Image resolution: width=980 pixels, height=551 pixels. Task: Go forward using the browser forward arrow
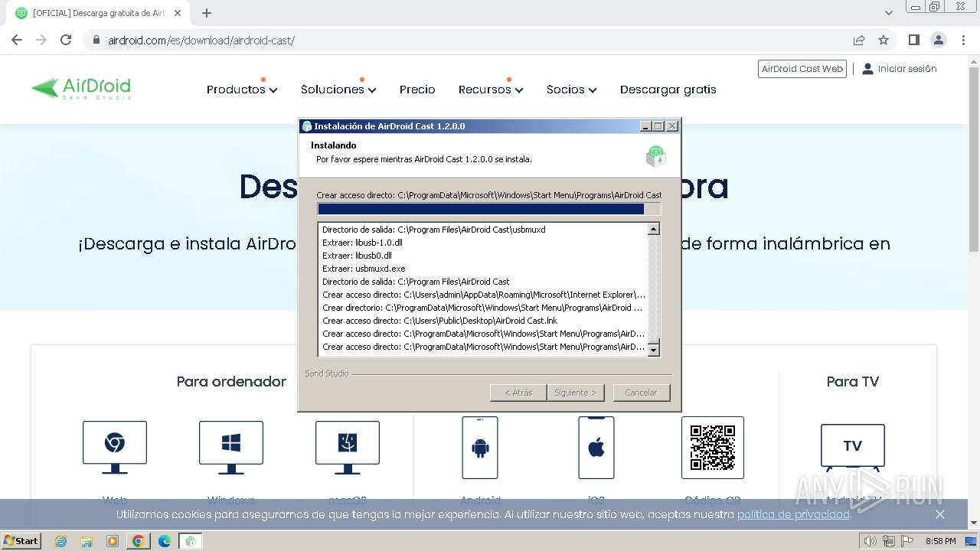41,40
